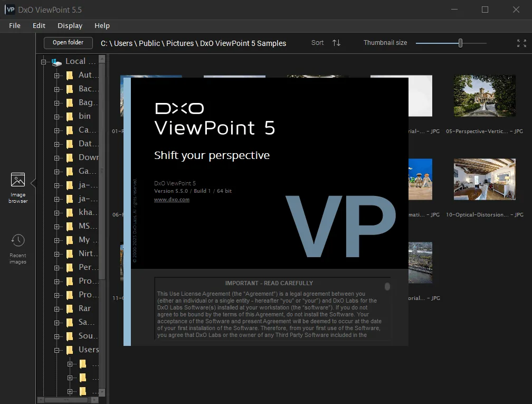Click the folder tree scroll down arrow
This screenshot has height=404, width=532.
[x=102, y=392]
